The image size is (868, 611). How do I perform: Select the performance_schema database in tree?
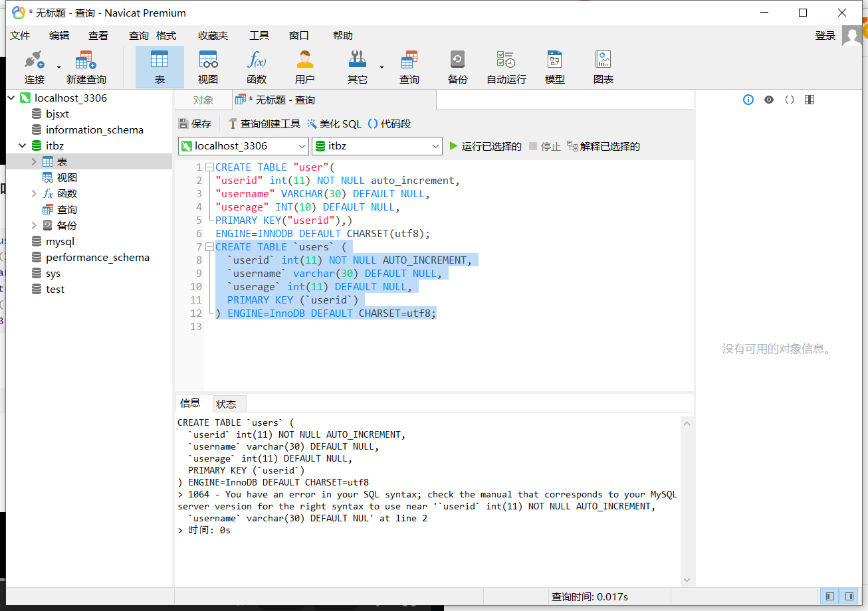tap(97, 258)
